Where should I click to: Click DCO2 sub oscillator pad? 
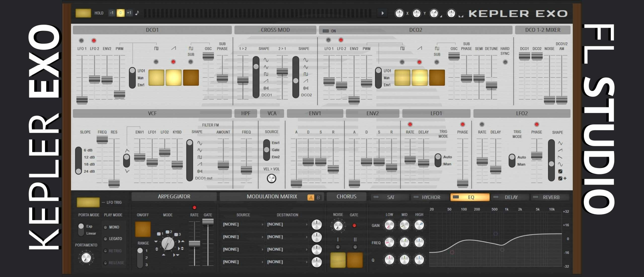(437, 78)
